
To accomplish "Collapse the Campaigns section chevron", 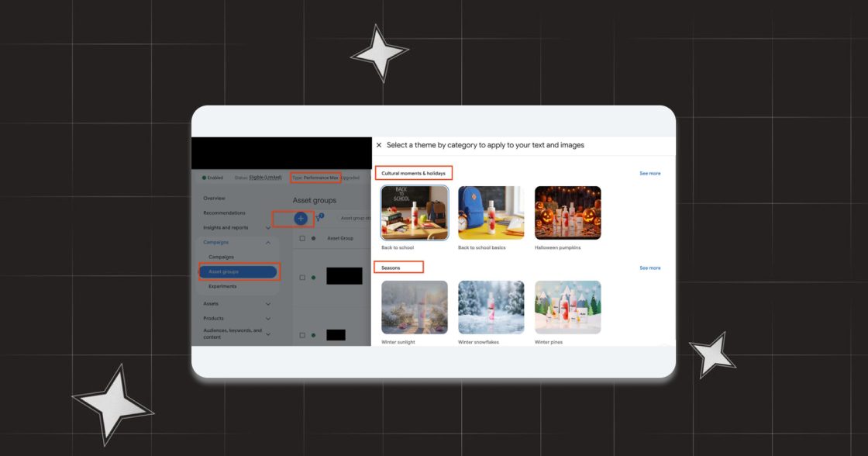I will (x=268, y=243).
